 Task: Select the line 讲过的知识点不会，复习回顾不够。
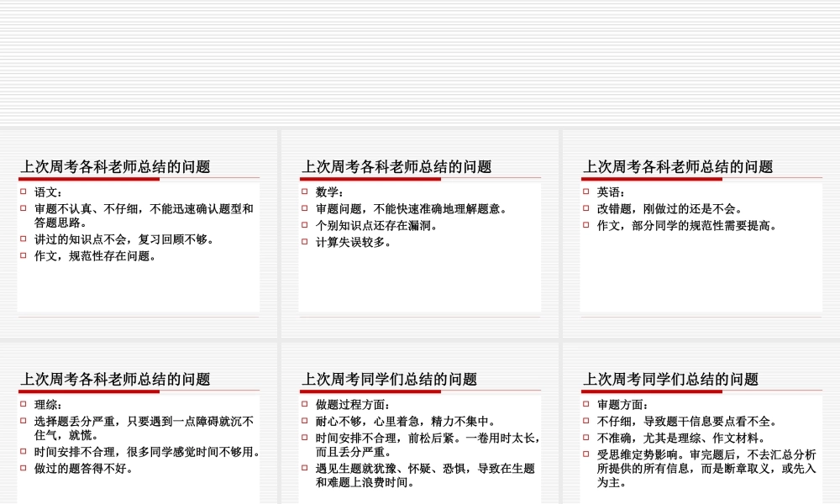point(125,239)
